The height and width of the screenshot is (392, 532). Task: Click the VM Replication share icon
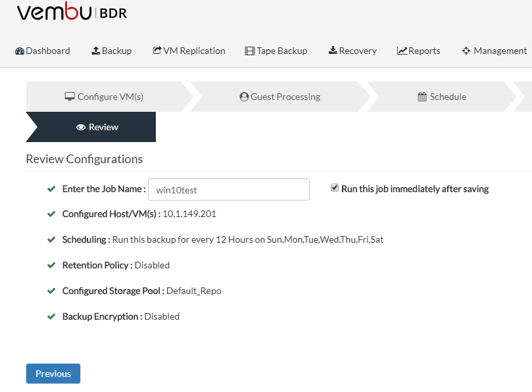point(157,51)
